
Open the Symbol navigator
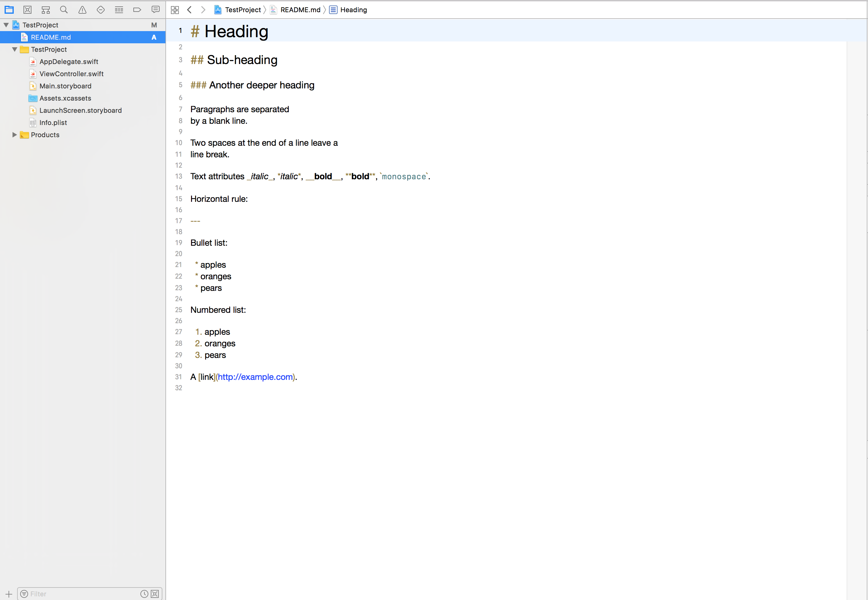45,10
